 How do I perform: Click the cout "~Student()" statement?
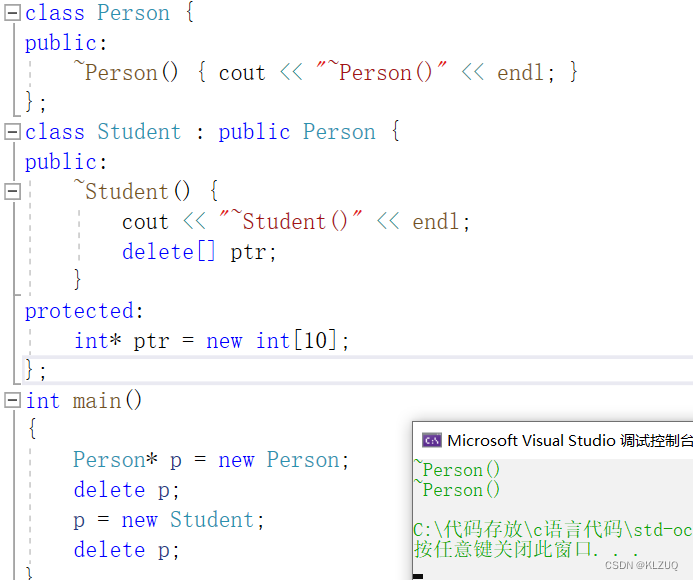[x=296, y=221]
